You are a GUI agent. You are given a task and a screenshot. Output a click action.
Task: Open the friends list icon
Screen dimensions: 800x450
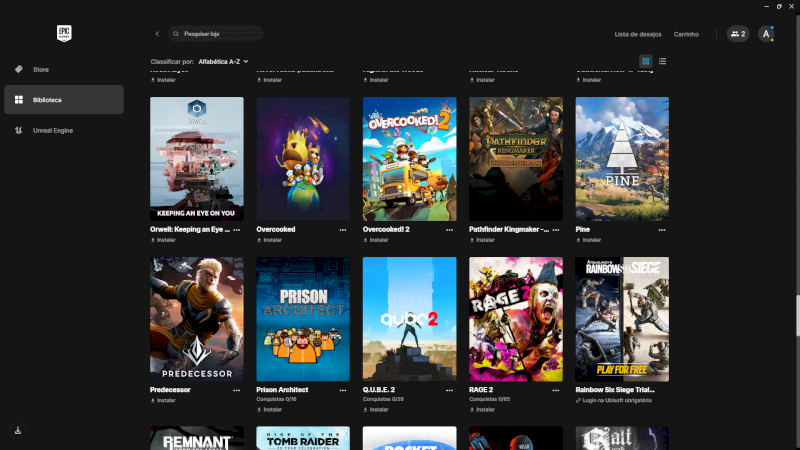click(738, 34)
